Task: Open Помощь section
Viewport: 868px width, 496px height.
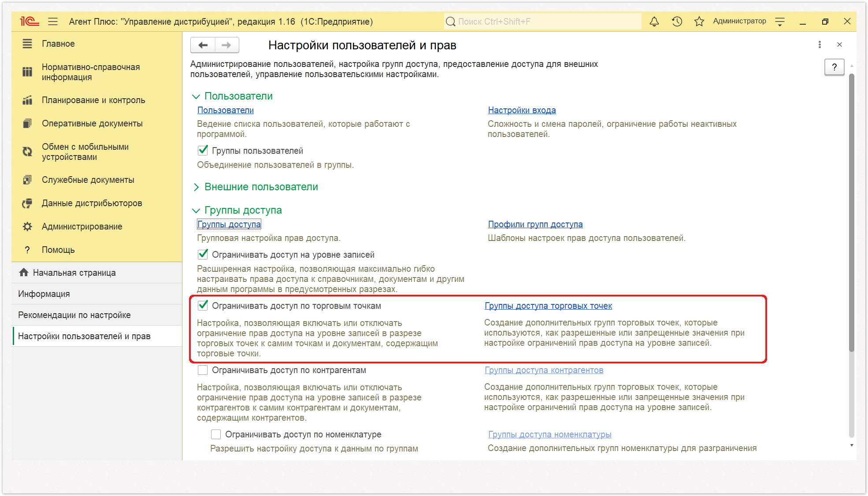Action: 96,250
